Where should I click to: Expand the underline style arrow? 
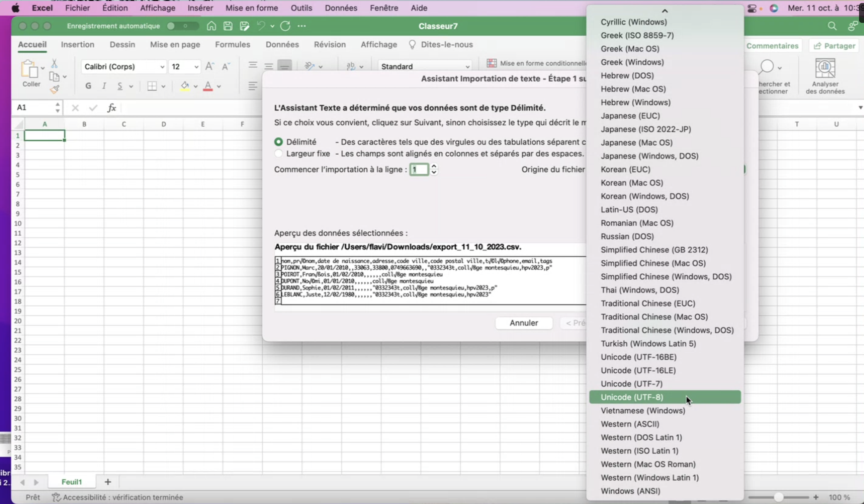point(131,86)
